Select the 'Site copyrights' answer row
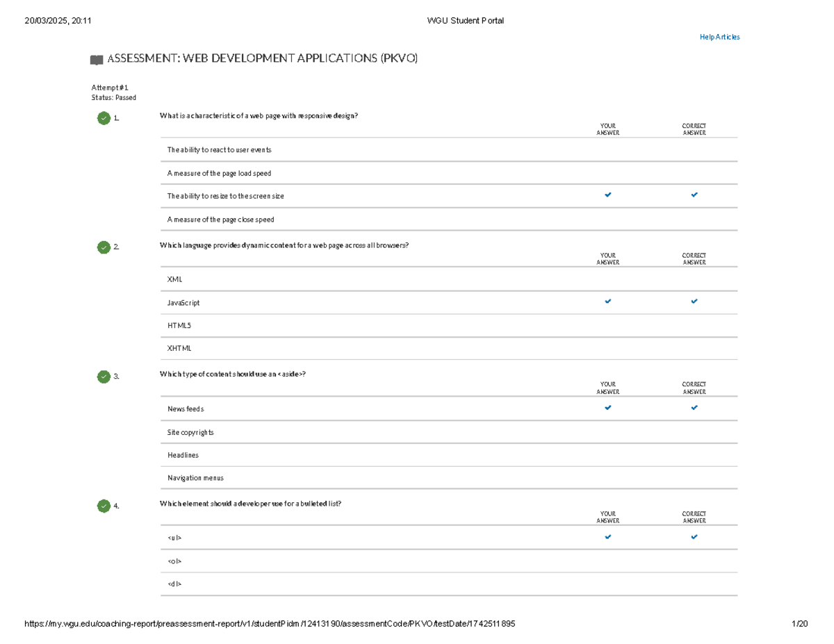834x644 pixels. pos(190,432)
